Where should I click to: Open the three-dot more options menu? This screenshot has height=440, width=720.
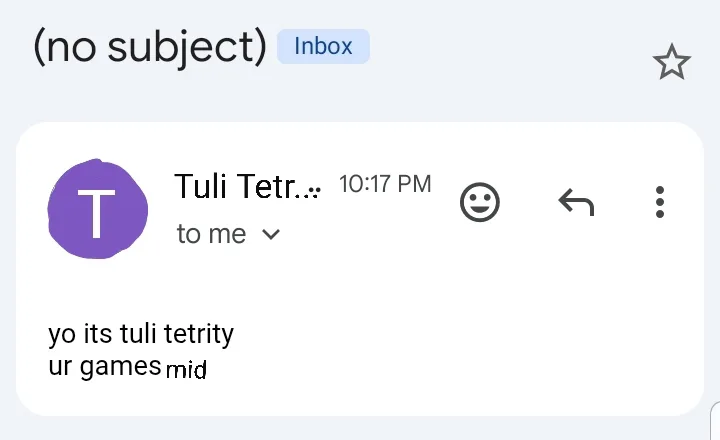pos(659,202)
